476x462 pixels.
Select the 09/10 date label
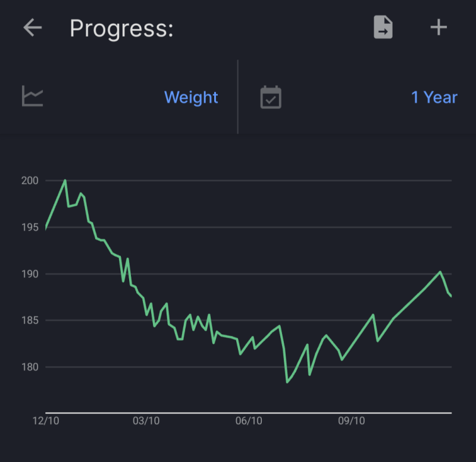coord(351,421)
